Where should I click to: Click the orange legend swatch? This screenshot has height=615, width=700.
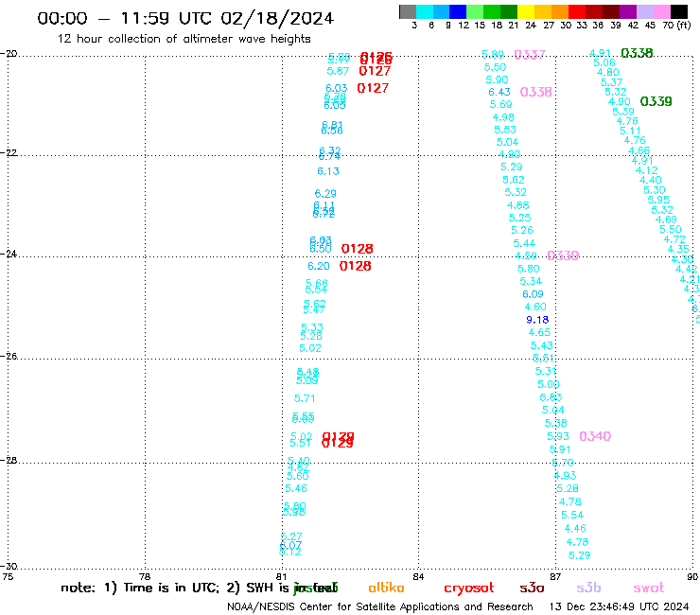pyautogui.click(x=559, y=12)
